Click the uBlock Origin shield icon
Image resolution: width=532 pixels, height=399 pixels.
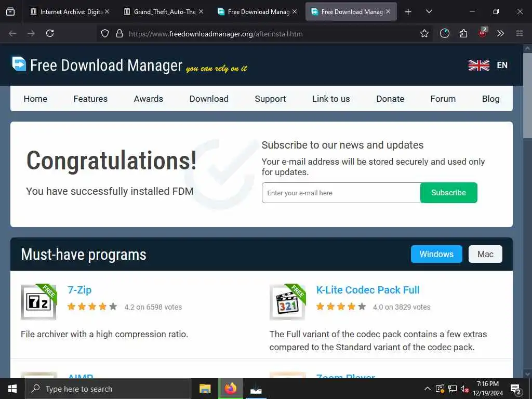coord(482,33)
